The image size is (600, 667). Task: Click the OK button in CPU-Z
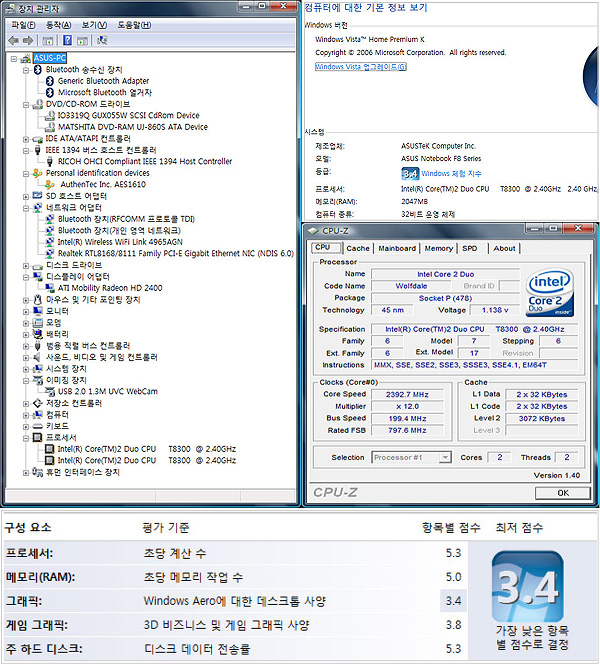click(563, 493)
